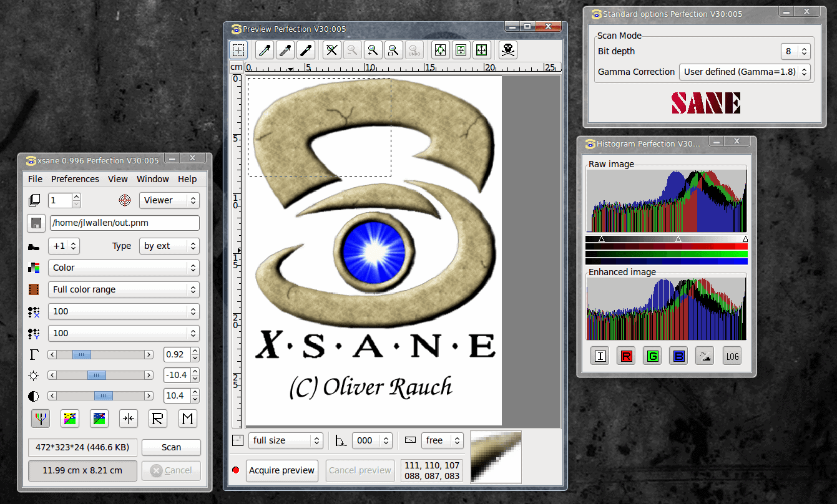This screenshot has width=837, height=504.
Task: Click the Cancel preview button
Action: [x=360, y=470]
